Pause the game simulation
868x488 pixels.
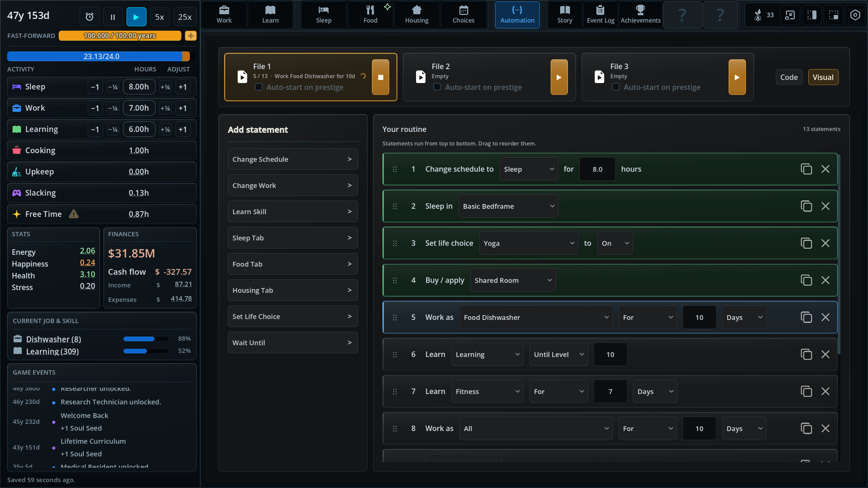tap(113, 17)
